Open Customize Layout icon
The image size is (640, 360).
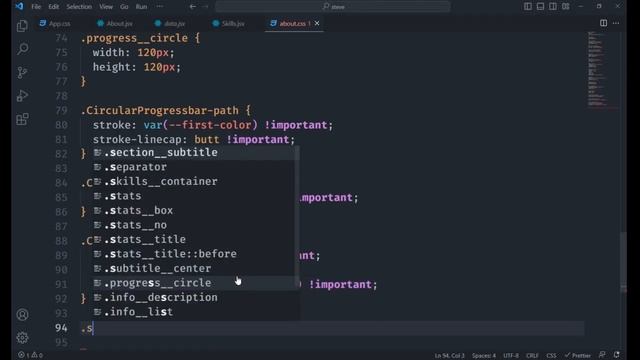point(565,7)
